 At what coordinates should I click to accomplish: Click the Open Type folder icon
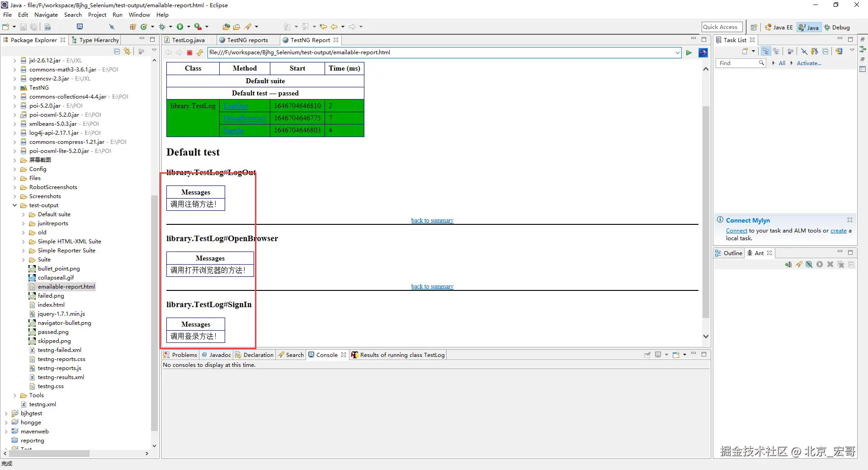[x=226, y=27]
